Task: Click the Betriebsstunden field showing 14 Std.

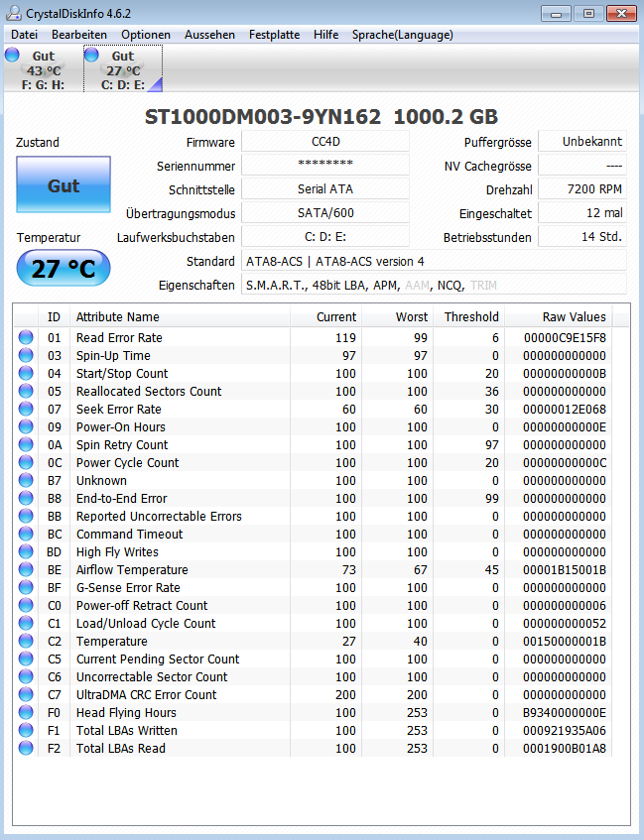Action: [582, 236]
